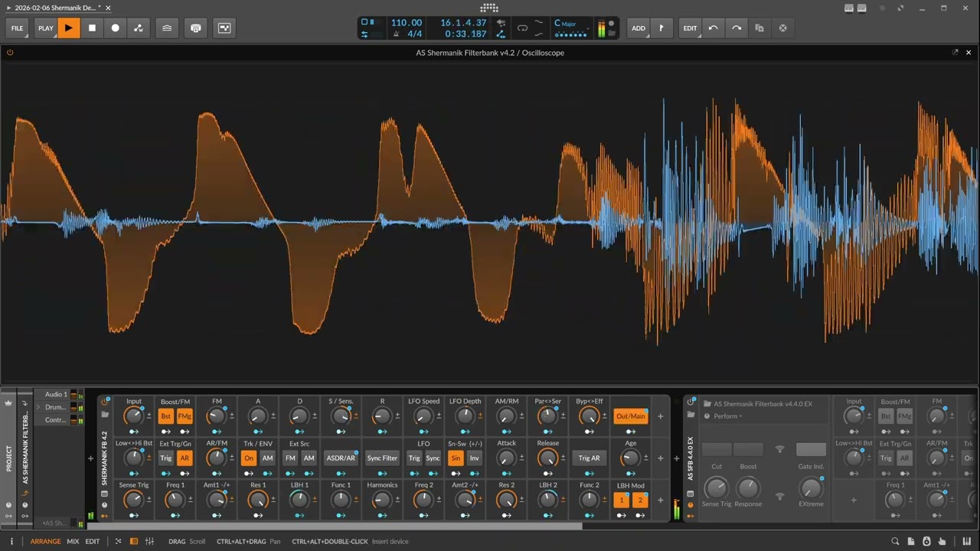
Task: Click the Stop transport button
Action: pos(92,28)
